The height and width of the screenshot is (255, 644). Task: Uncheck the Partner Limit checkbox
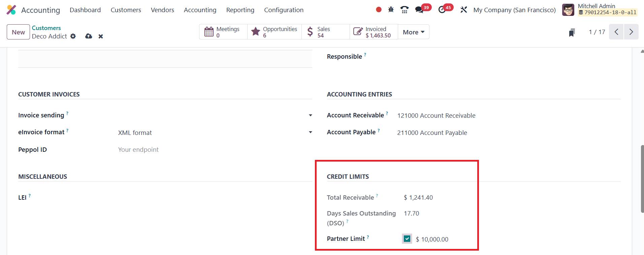pyautogui.click(x=407, y=239)
